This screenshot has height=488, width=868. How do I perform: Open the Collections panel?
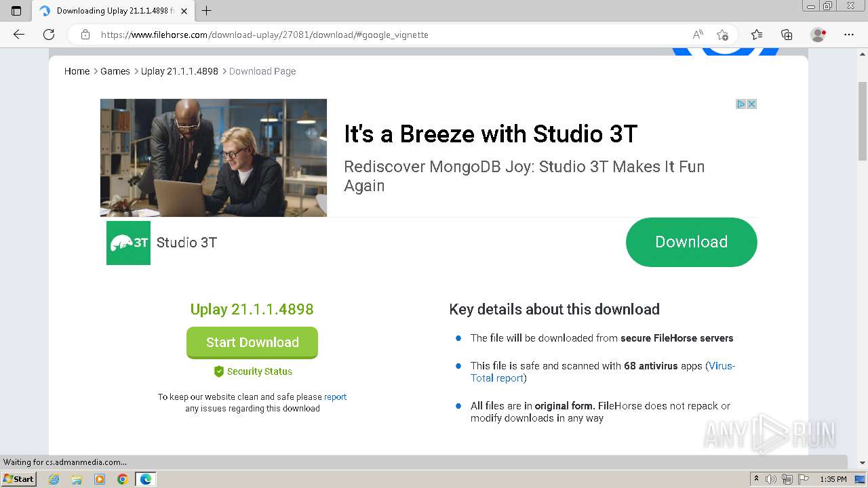click(x=787, y=35)
